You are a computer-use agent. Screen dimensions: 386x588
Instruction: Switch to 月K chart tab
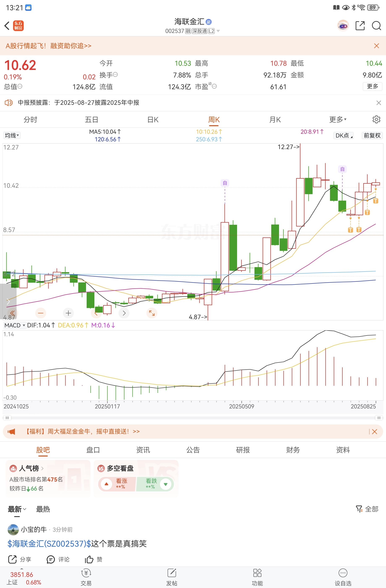tap(275, 119)
